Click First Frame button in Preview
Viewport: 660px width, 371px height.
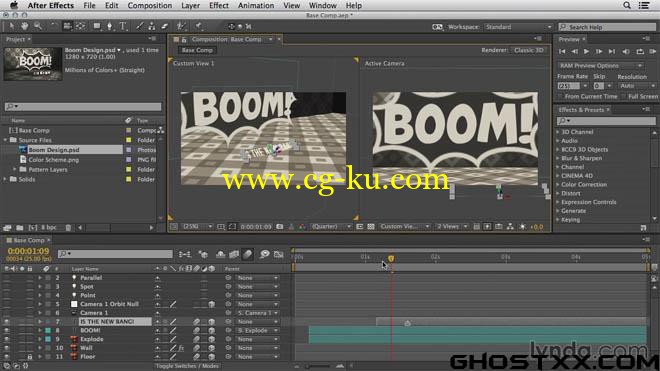coord(562,51)
